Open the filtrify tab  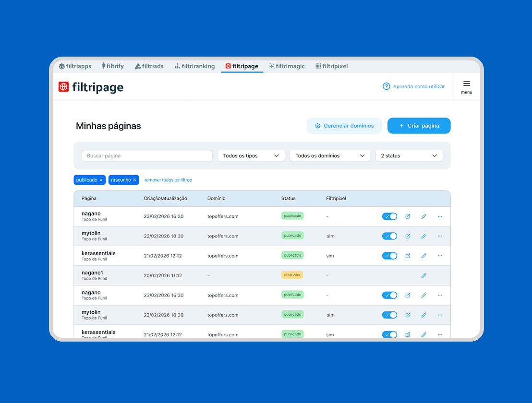coord(113,66)
